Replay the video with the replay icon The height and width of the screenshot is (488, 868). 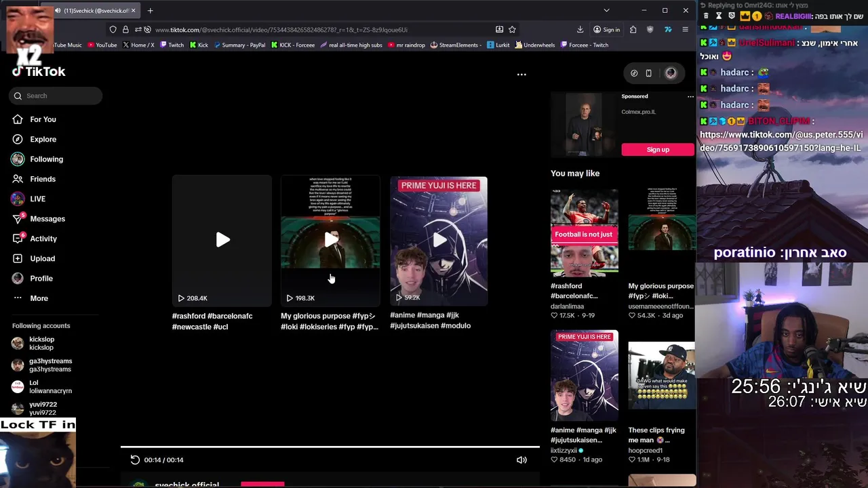135,460
